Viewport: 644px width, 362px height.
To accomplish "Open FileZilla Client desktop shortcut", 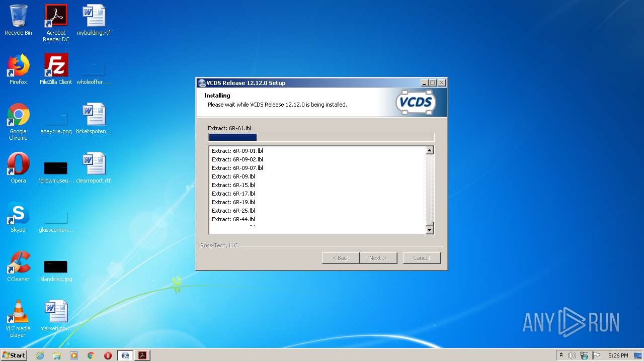I will [56, 69].
